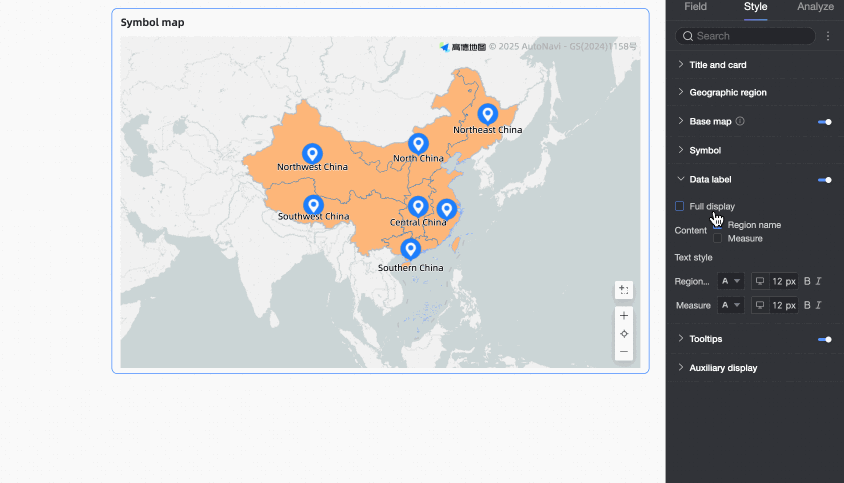Edit the Measure font size field
This screenshot has width=844, height=483.
click(784, 305)
